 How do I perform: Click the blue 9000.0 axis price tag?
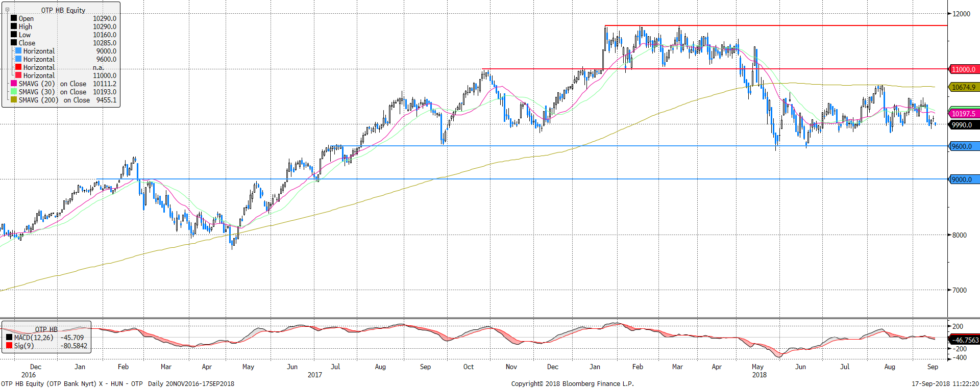click(x=964, y=179)
